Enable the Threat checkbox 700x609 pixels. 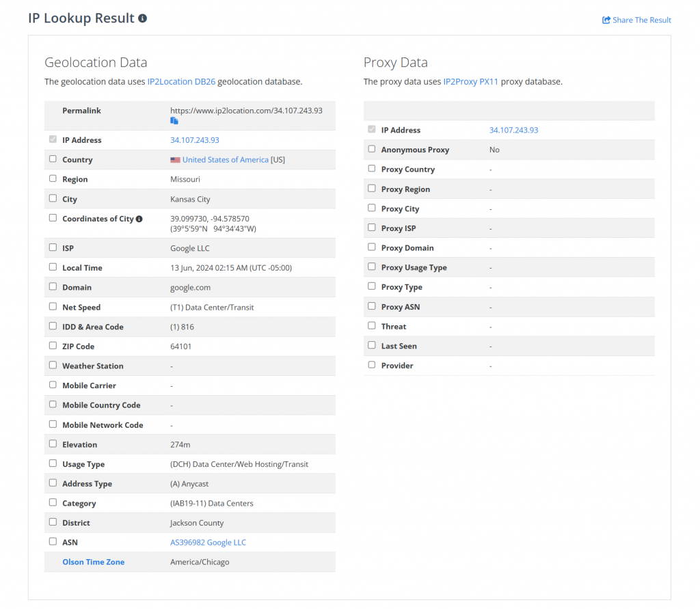point(372,326)
